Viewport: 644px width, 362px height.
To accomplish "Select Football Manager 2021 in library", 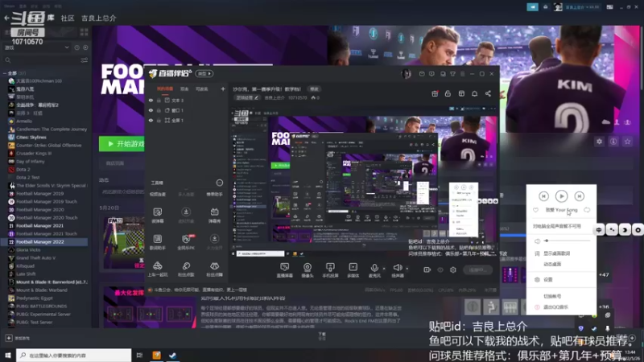I will pyautogui.click(x=39, y=226).
